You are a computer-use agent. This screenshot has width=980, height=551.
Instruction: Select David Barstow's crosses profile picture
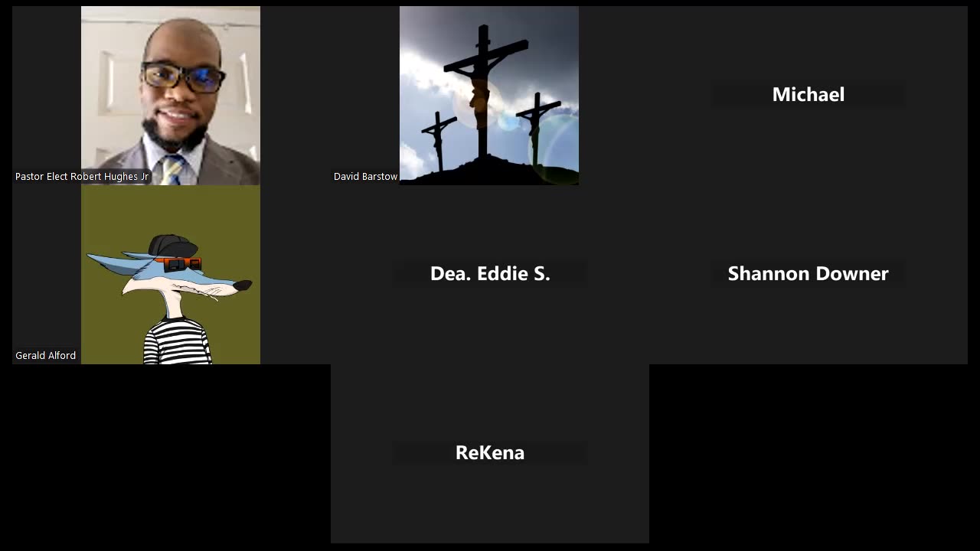(489, 96)
